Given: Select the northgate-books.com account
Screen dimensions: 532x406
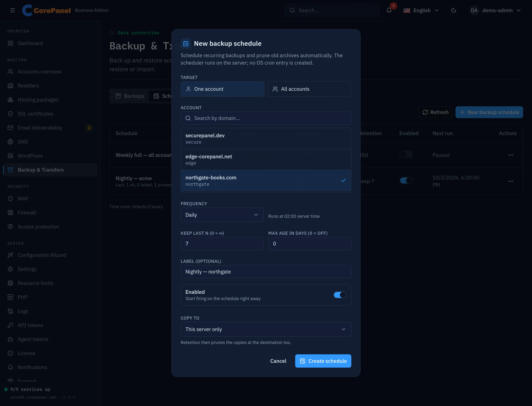Looking at the screenshot, I should 266,180.
